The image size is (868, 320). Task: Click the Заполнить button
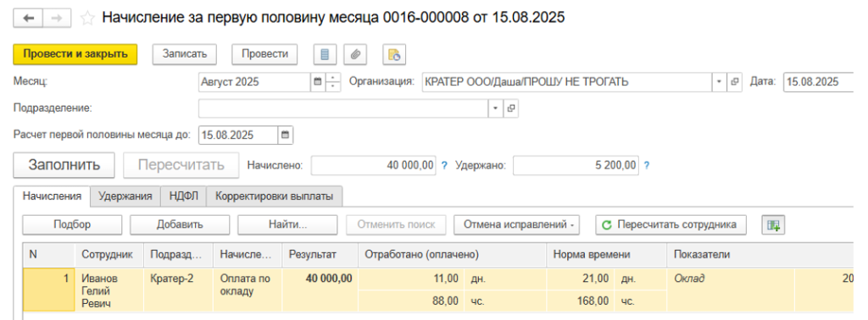click(64, 165)
